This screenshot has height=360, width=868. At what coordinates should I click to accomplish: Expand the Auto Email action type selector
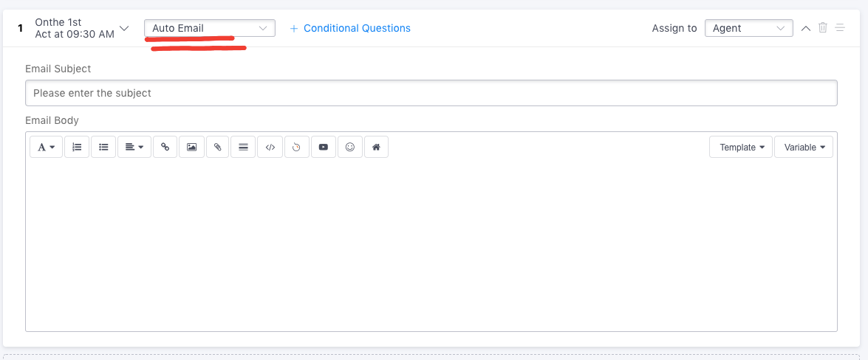coord(210,28)
